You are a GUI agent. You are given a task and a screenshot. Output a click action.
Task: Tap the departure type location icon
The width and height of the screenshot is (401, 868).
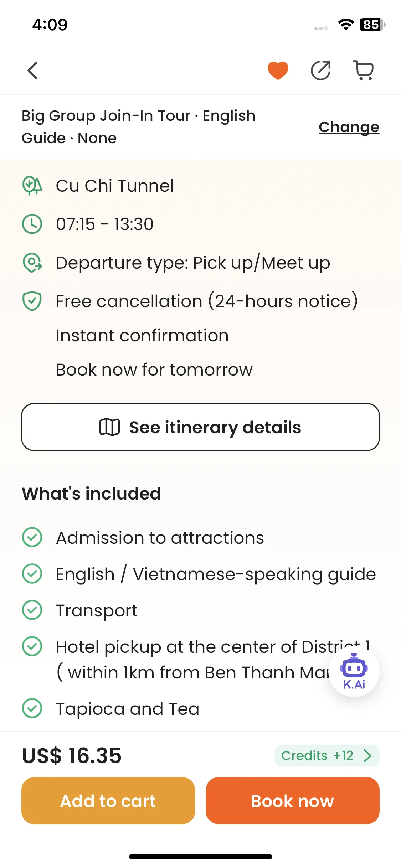(x=32, y=263)
